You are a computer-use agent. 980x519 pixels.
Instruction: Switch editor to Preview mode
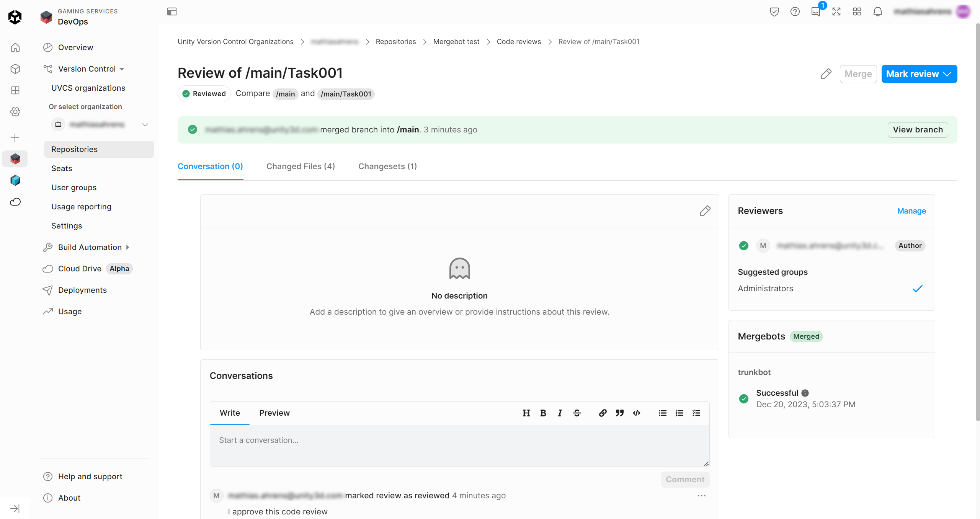click(x=274, y=413)
